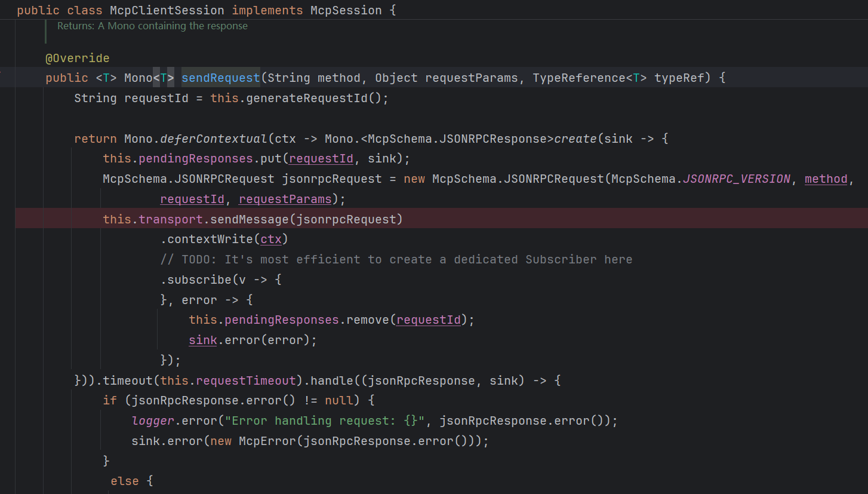The width and height of the screenshot is (868, 494).
Task: Click the italic 'create' method call
Action: click(575, 139)
